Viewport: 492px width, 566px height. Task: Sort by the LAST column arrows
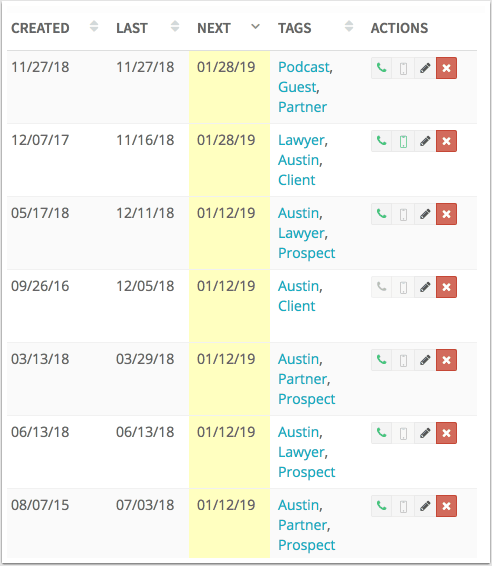click(175, 26)
